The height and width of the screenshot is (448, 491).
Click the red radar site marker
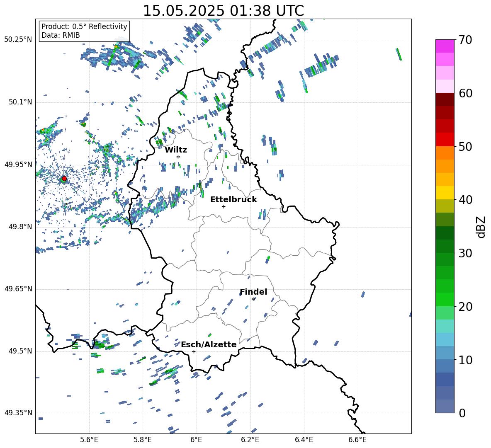(x=64, y=179)
